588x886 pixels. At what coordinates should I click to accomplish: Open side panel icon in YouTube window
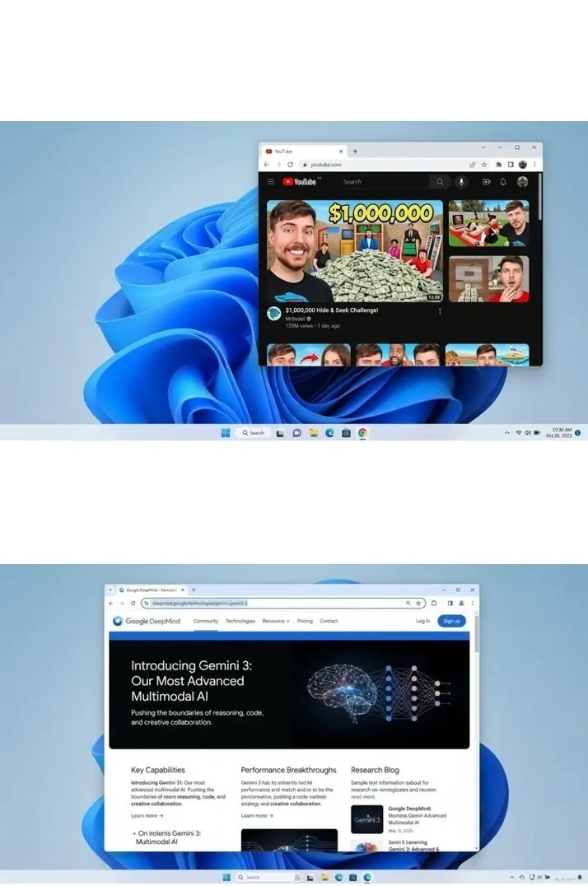tap(511, 165)
